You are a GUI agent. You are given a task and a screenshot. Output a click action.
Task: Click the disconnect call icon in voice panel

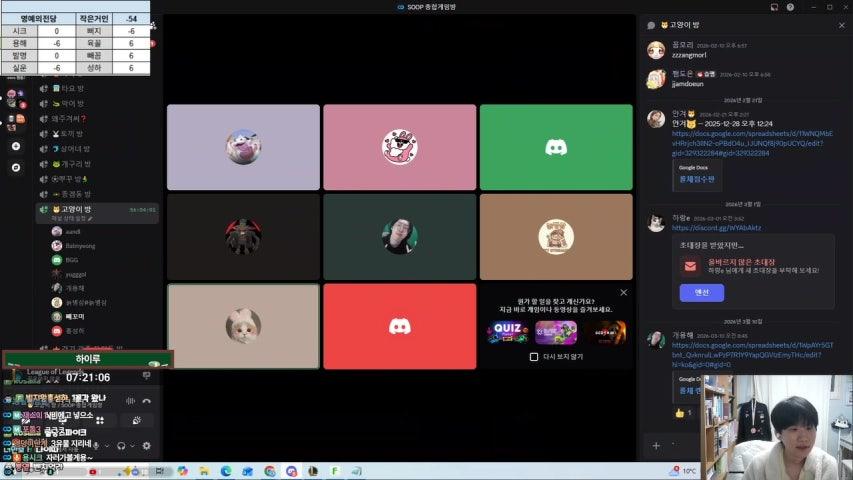[147, 400]
